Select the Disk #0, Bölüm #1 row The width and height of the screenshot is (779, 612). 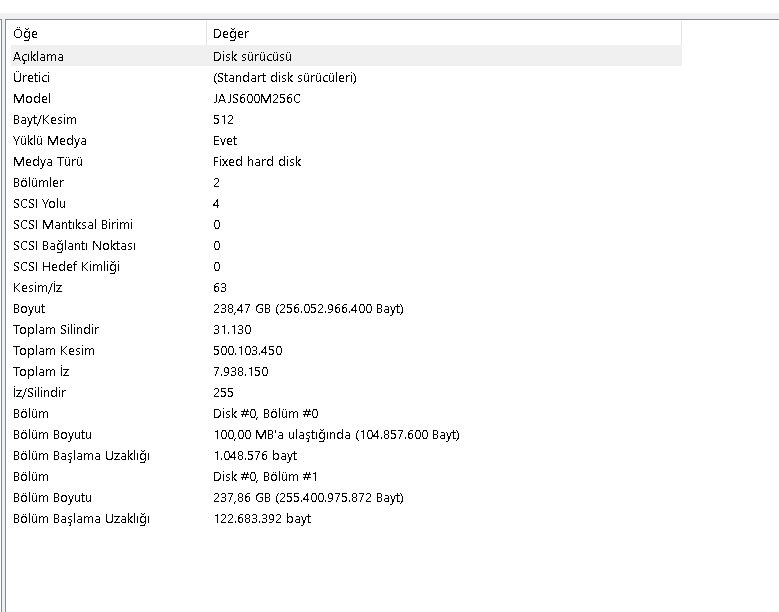click(x=346, y=476)
